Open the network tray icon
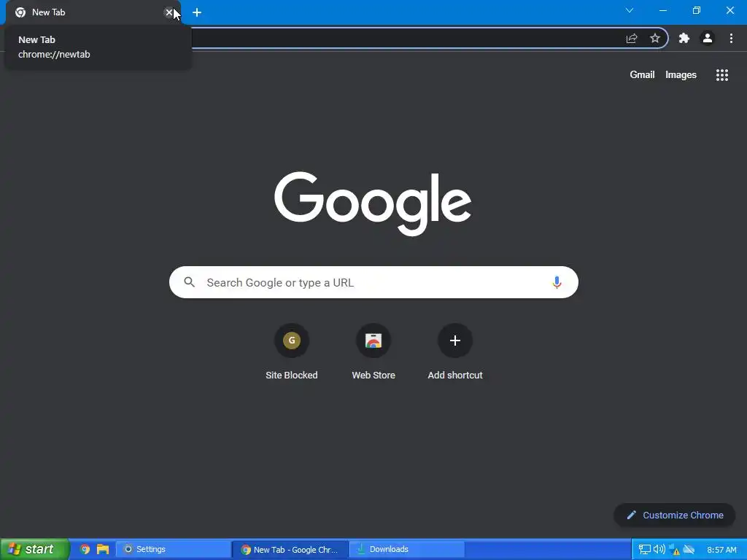 pyautogui.click(x=645, y=550)
